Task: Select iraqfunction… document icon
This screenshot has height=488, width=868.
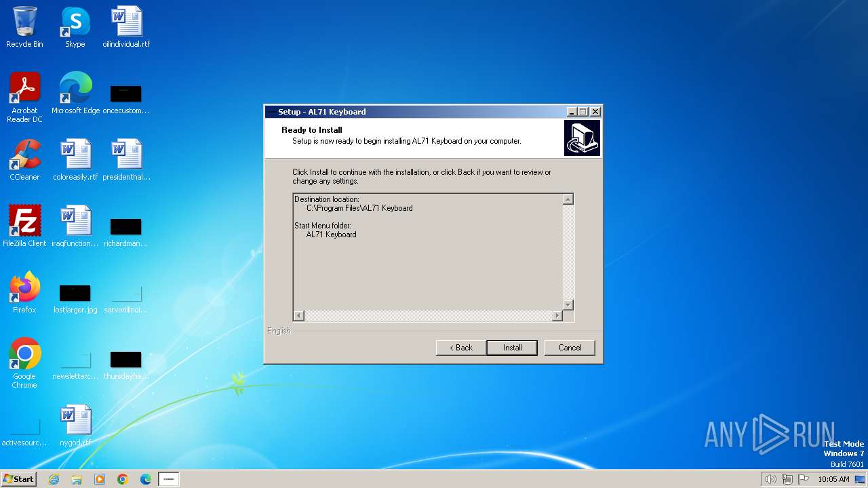Action: 75,226
